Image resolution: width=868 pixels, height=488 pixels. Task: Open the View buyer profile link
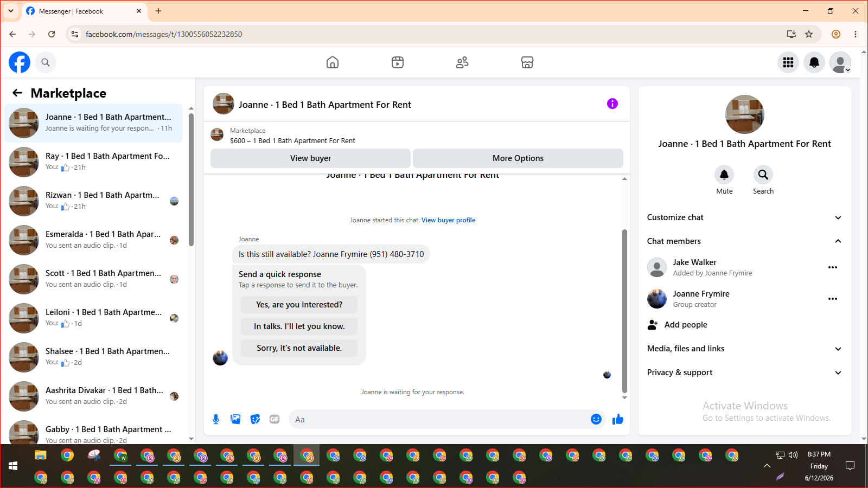[448, 220]
